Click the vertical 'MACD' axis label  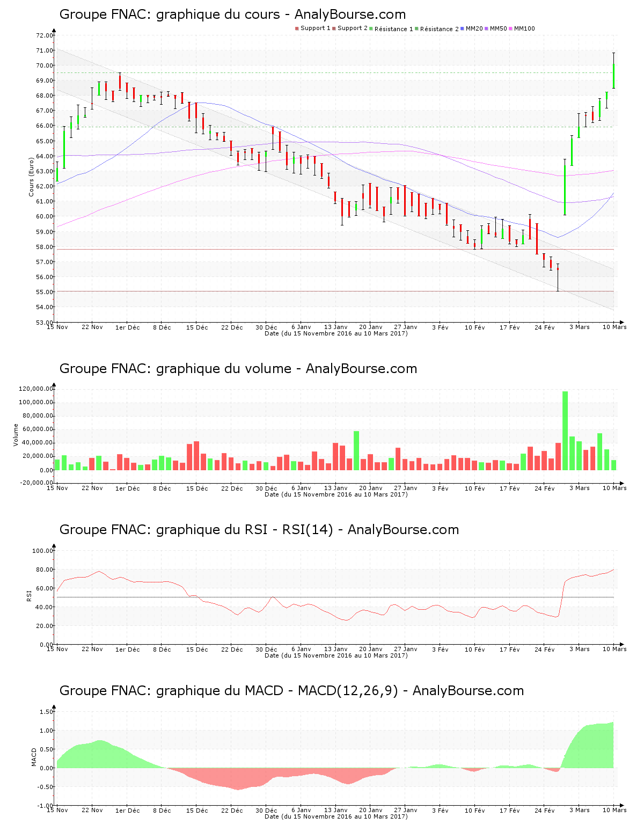coord(34,757)
